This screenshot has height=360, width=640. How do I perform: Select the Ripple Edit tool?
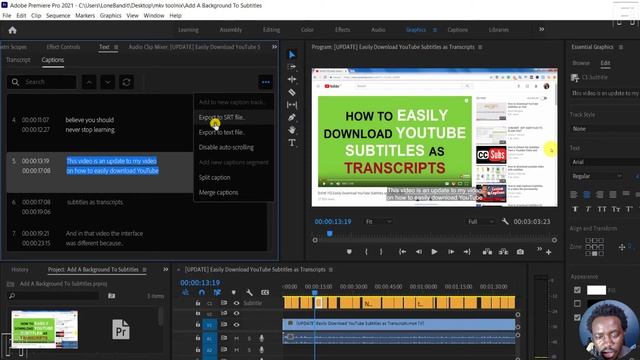[292, 79]
